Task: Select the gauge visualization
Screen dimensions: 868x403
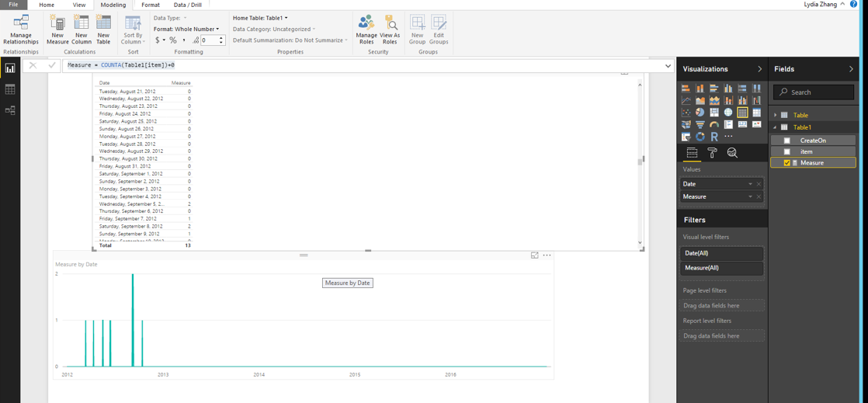Action: click(x=714, y=124)
